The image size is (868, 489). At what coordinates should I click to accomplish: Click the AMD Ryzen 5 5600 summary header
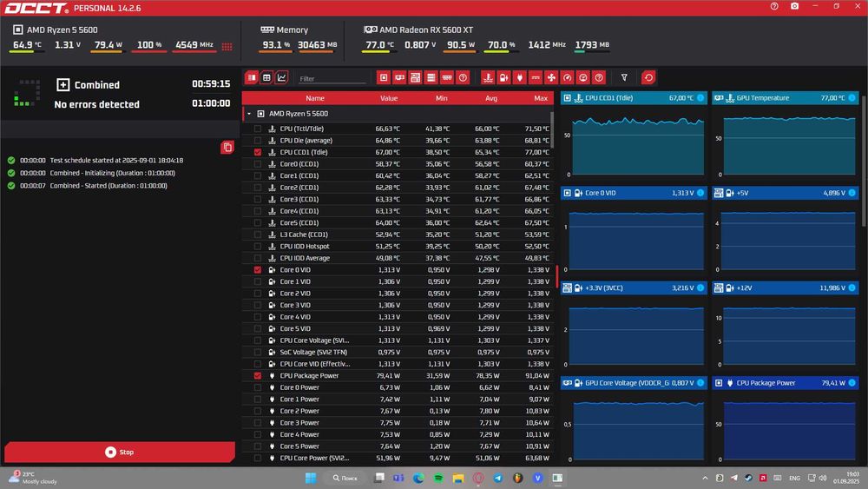(56, 30)
